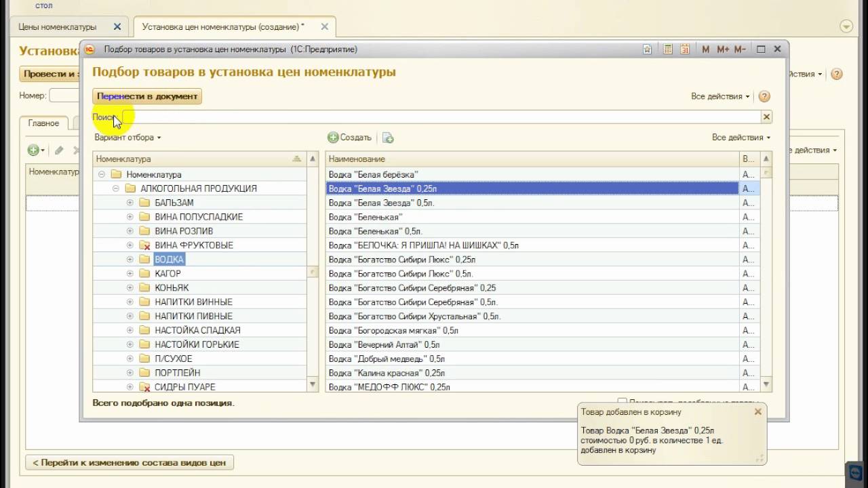Open the calendar icon in dialog title bar
Viewport: 868px width, 488px height.
pyautogui.click(x=686, y=49)
